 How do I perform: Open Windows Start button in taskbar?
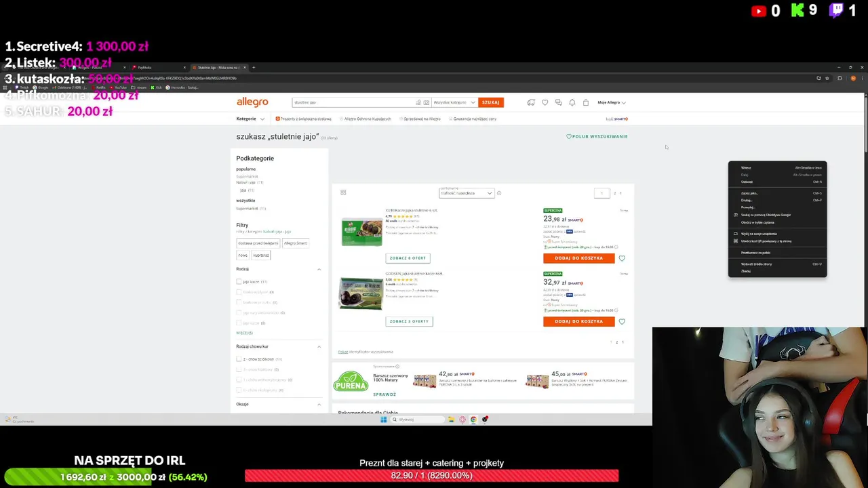point(384,420)
